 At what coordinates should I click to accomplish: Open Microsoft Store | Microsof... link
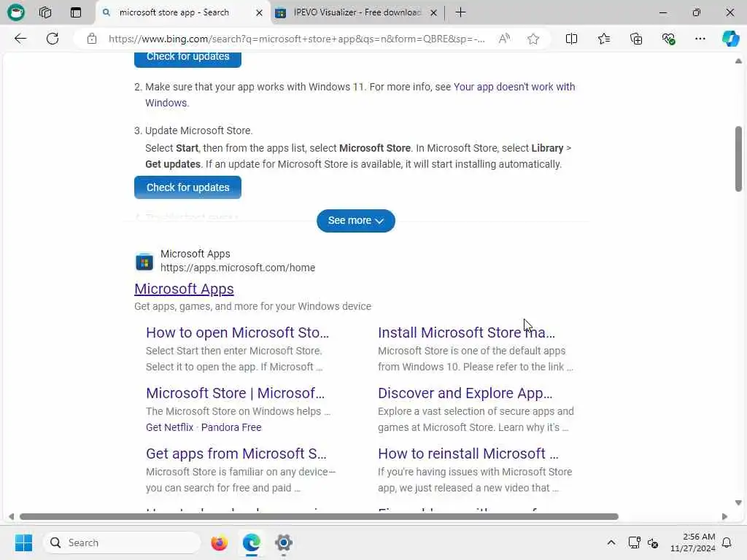pyautogui.click(x=236, y=393)
